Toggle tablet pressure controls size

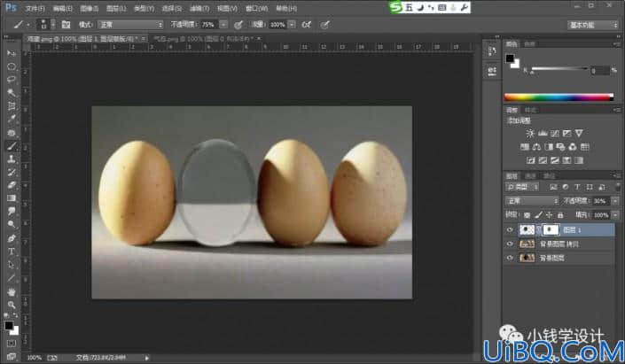point(325,25)
